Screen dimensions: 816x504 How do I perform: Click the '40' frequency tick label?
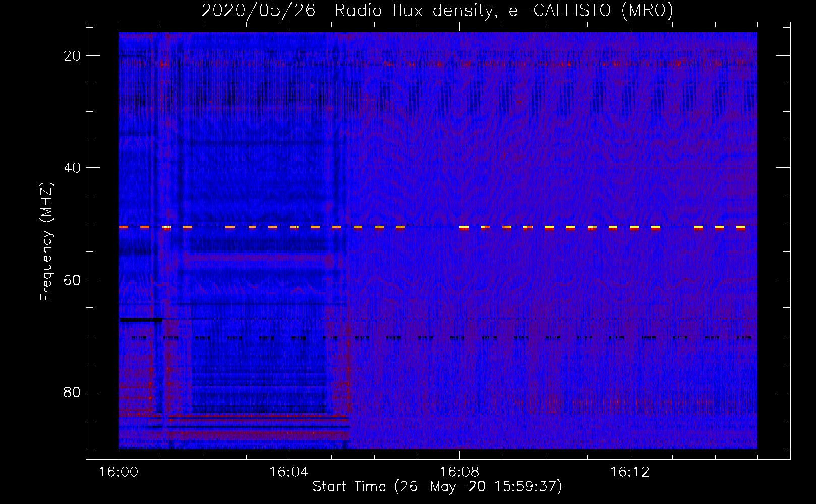coord(72,168)
